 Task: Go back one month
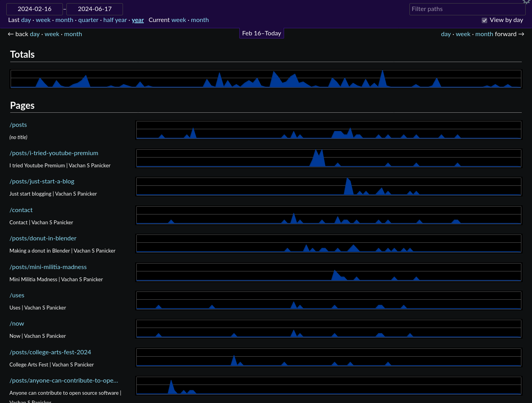(x=73, y=34)
